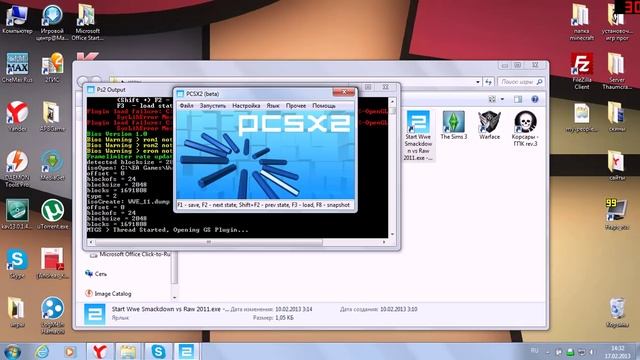The width and height of the screenshot is (640, 360).
Task: Select The Sims 3 shortcut in Explorer
Action: click(453, 125)
